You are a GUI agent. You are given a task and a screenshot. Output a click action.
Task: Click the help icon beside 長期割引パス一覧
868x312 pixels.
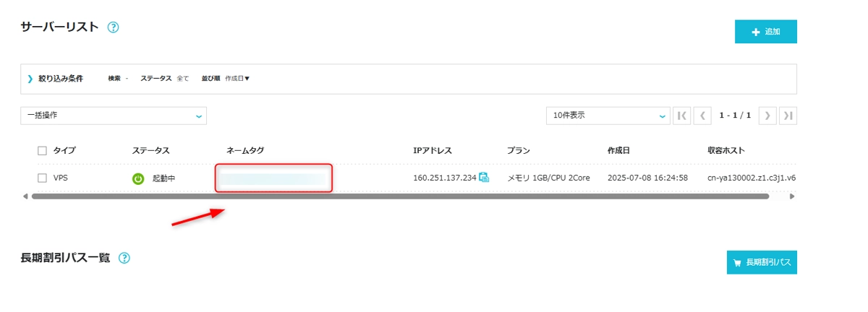pos(124,258)
